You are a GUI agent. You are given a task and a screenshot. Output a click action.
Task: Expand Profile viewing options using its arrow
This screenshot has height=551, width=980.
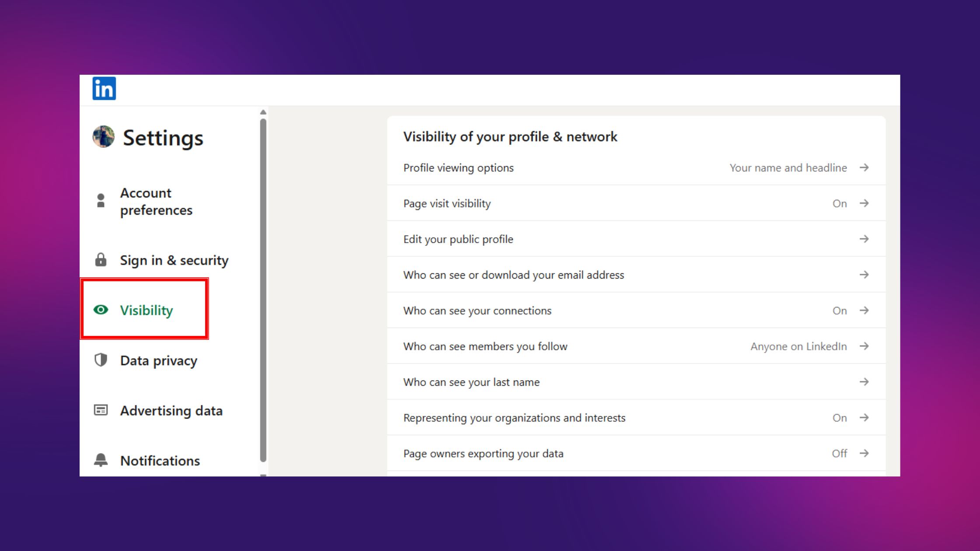[x=864, y=168]
